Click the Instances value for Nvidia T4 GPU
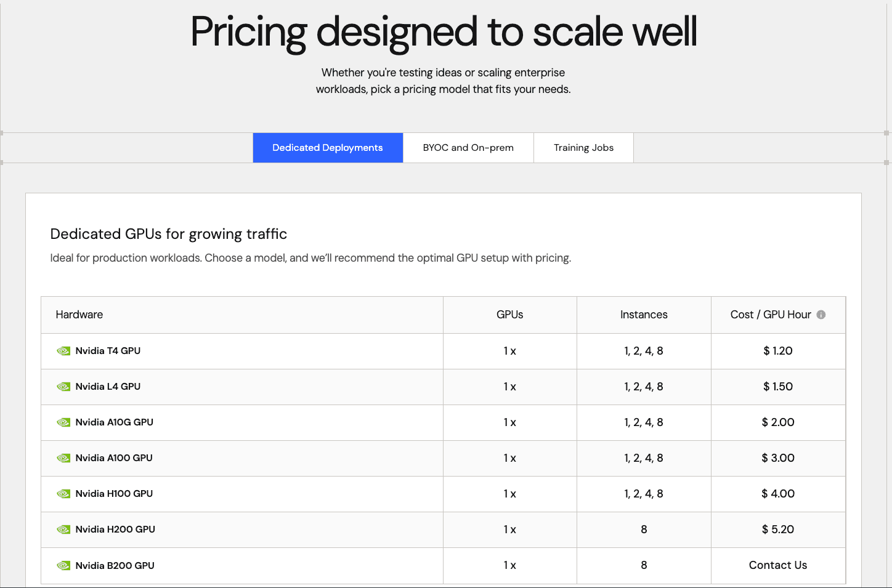This screenshot has height=588, width=892. click(644, 351)
